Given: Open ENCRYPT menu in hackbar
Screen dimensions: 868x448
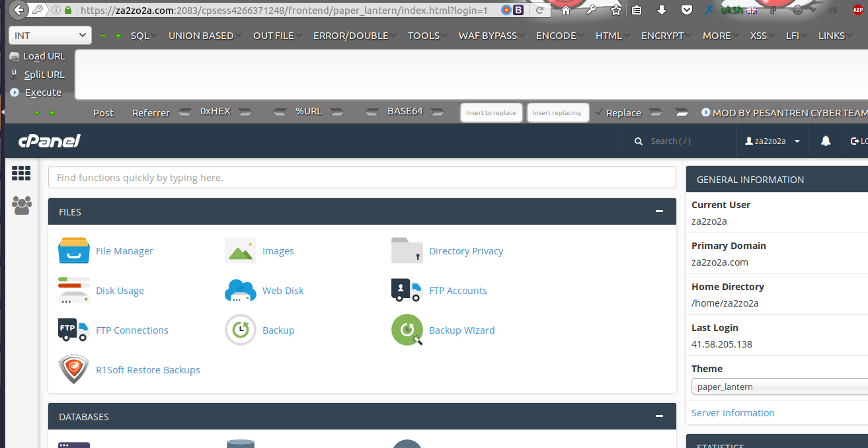Looking at the screenshot, I should pyautogui.click(x=666, y=36).
